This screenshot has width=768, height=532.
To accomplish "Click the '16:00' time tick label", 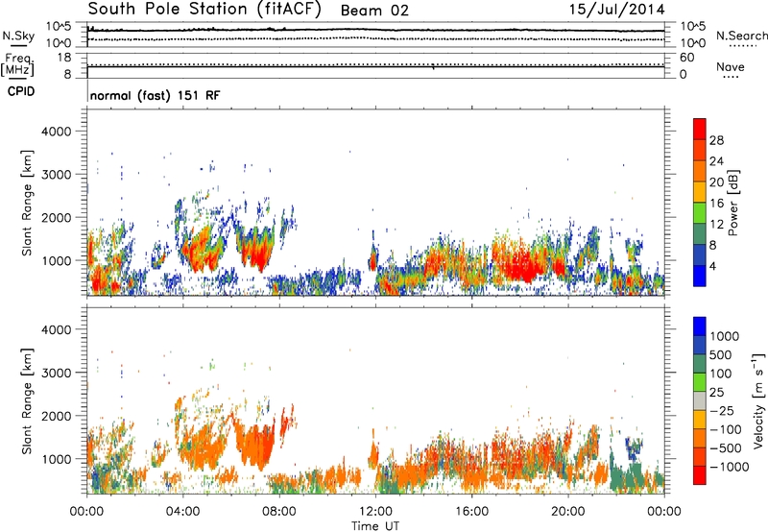I will pos(471,512).
